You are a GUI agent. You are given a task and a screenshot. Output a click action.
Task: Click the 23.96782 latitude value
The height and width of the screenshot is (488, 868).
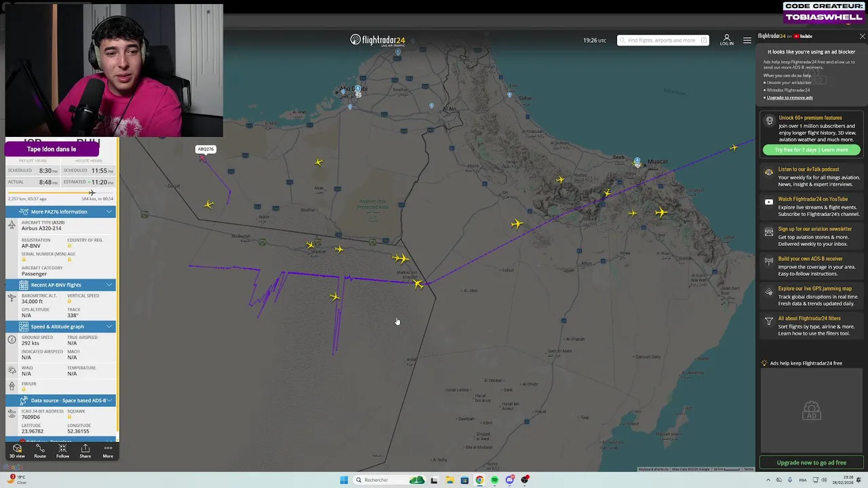pos(33,431)
